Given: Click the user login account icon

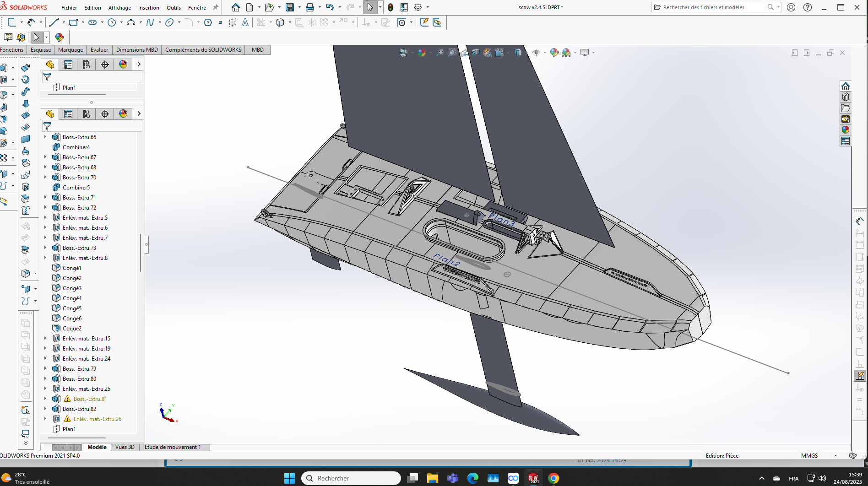Looking at the screenshot, I should pos(791,7).
